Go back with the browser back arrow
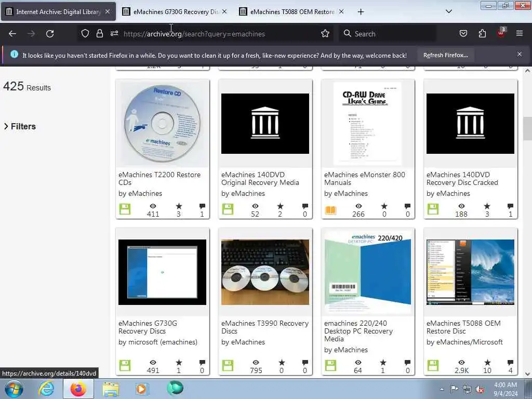Viewport: 532px width, 399px height. point(12,34)
